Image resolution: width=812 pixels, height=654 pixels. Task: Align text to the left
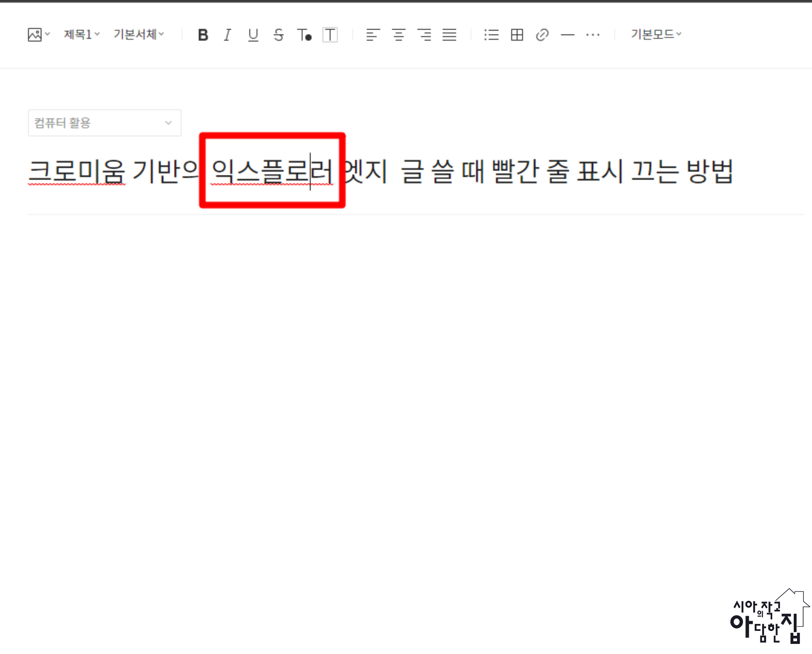click(373, 35)
